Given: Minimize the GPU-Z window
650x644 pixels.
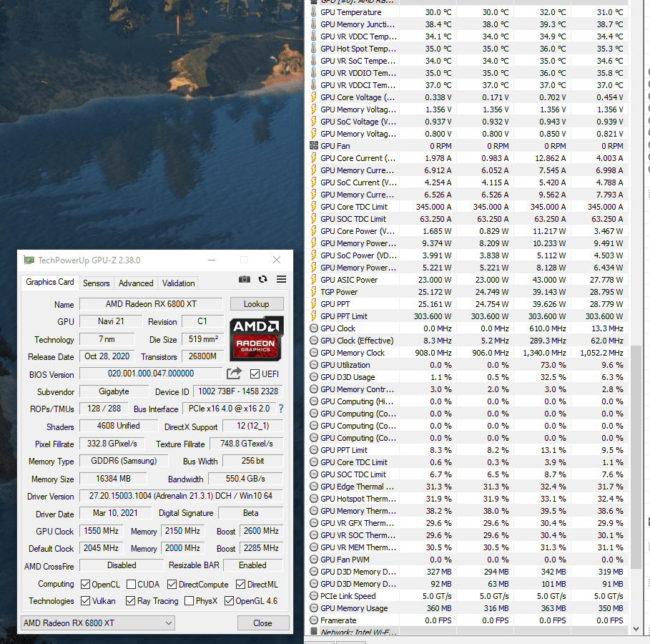Looking at the screenshot, I should (212, 260).
